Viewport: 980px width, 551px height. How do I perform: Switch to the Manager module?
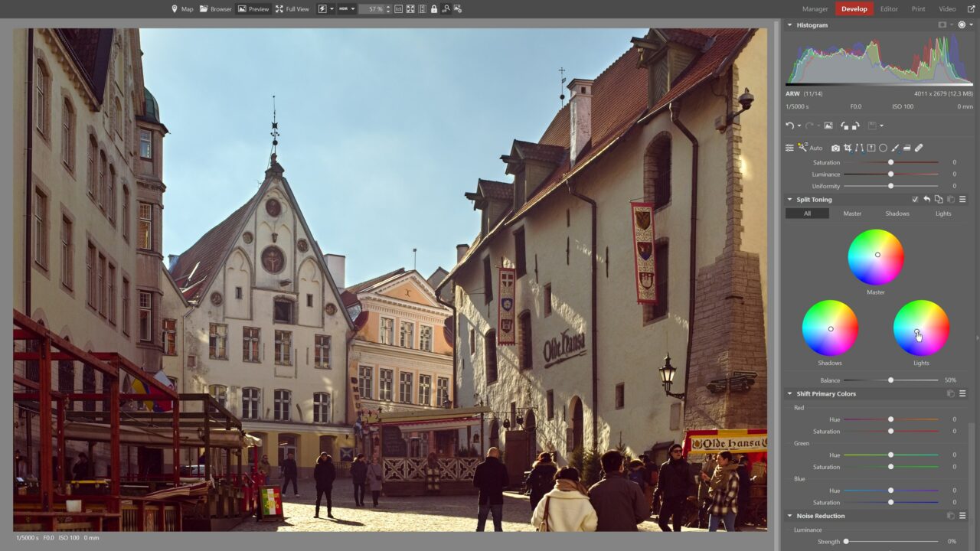pos(815,9)
